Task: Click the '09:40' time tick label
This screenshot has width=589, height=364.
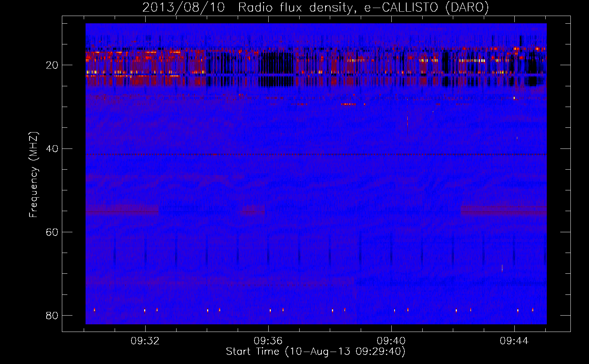Action: tap(391, 341)
